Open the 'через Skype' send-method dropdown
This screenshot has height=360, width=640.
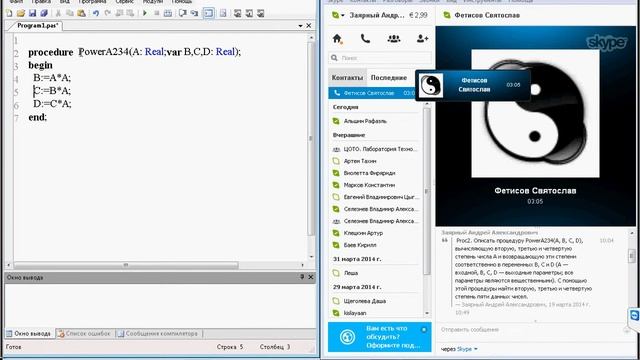460,349
